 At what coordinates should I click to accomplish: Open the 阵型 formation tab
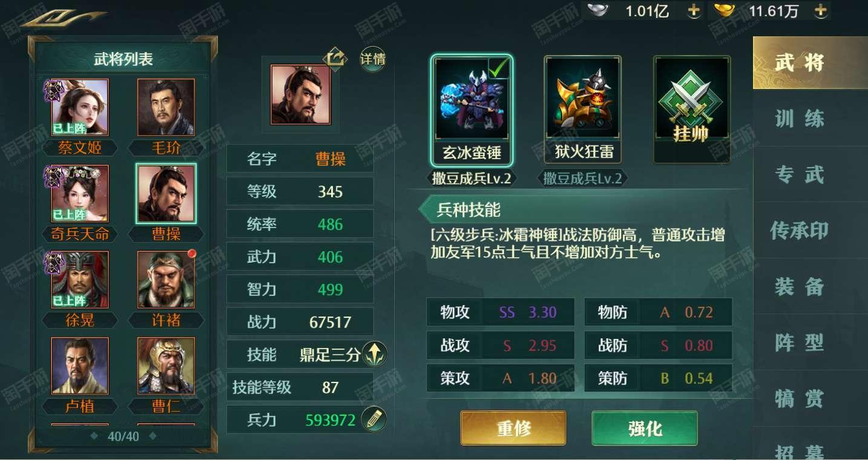(x=800, y=343)
